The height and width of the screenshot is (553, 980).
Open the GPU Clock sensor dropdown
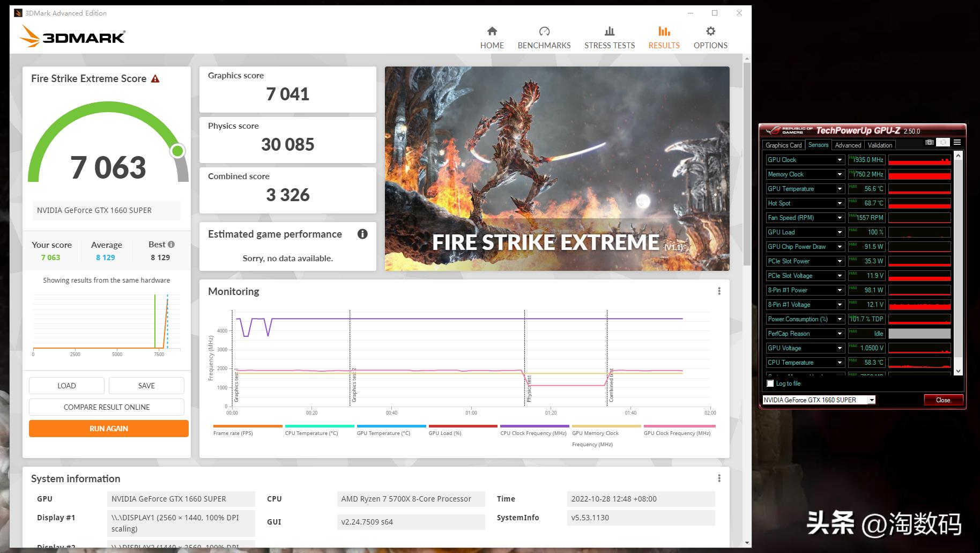point(840,159)
